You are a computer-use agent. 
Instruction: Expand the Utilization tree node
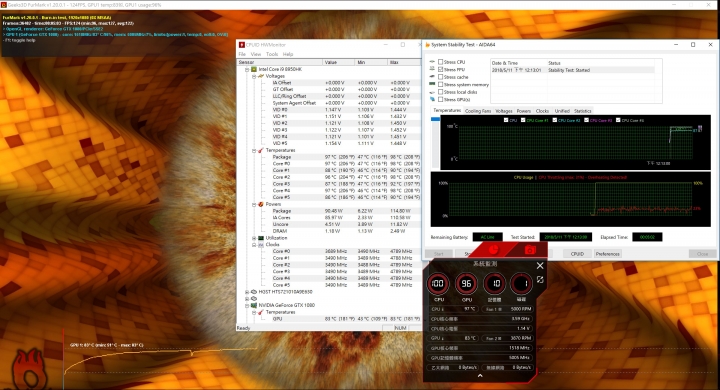click(254, 238)
